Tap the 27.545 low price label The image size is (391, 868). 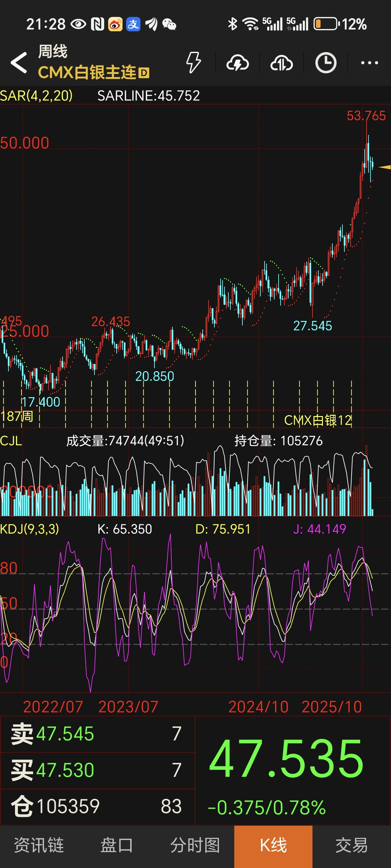tap(312, 326)
